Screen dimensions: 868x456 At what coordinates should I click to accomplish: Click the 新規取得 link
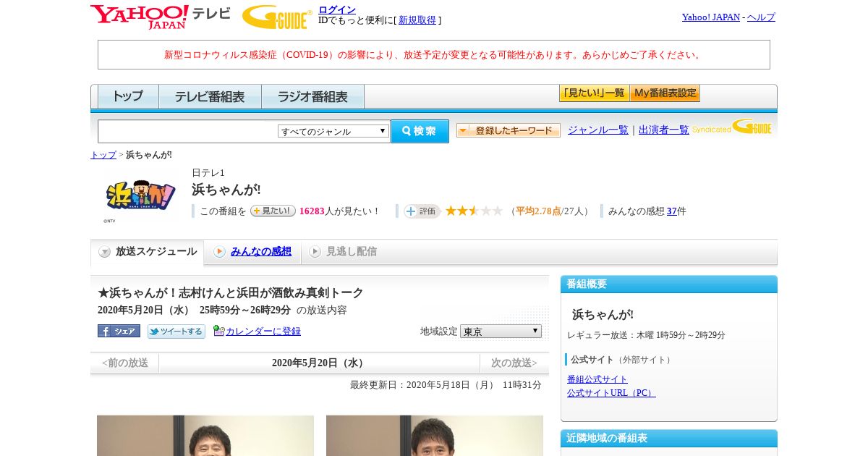pos(417,20)
